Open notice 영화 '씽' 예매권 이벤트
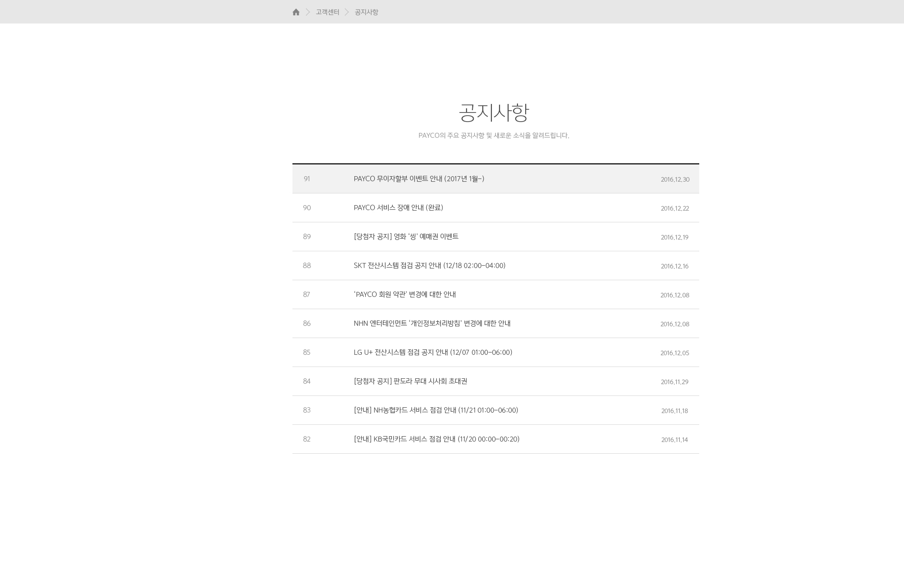 coord(406,237)
